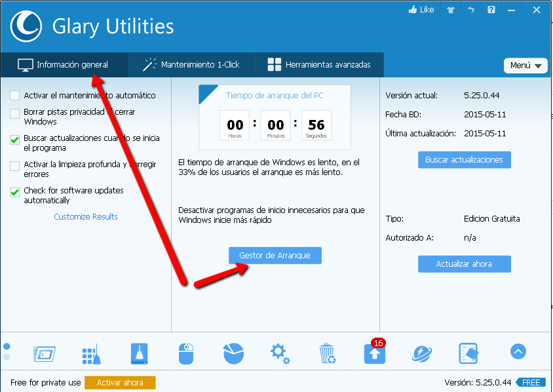This screenshot has height=392, width=553.
Task: Click the Buscar actualizaciones button
Action: click(x=465, y=160)
